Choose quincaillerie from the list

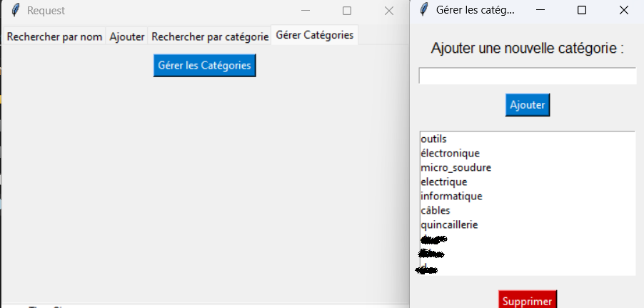pyautogui.click(x=449, y=224)
